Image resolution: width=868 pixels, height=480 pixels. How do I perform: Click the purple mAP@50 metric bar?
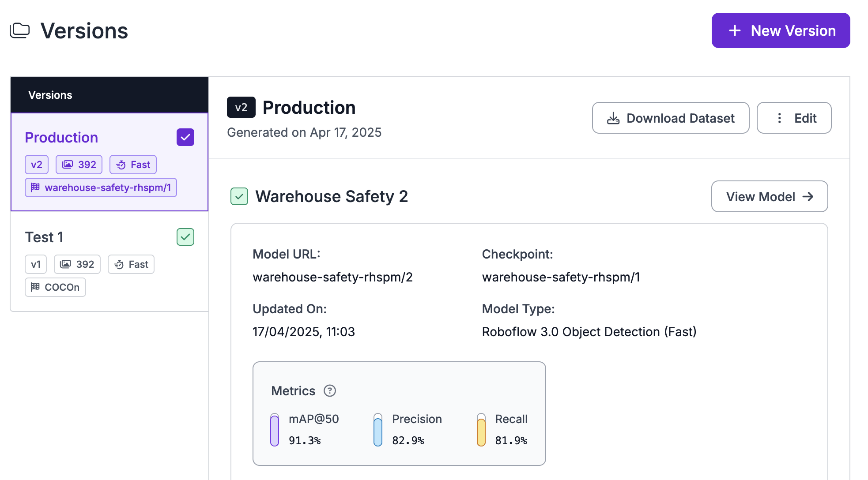(275, 430)
